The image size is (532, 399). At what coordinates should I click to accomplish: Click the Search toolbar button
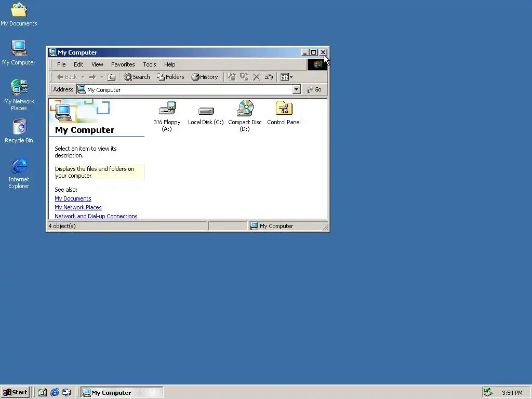pyautogui.click(x=137, y=77)
